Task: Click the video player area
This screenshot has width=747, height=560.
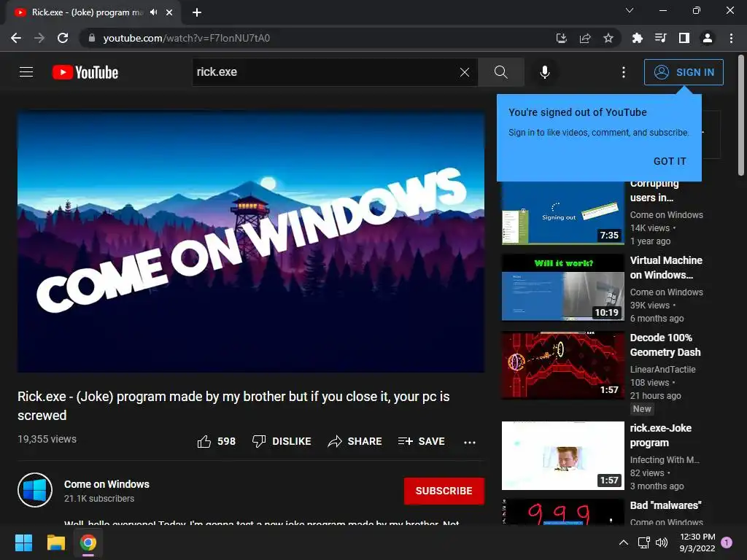Action: 251,241
